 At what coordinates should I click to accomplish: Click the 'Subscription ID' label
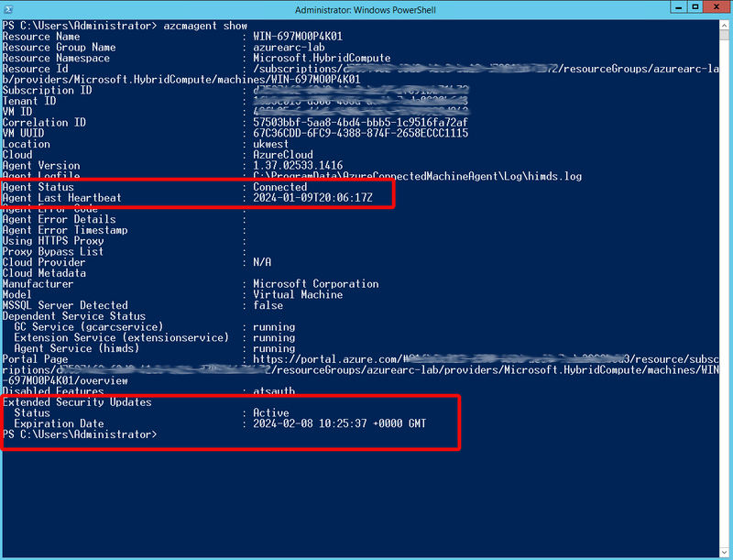[47, 90]
